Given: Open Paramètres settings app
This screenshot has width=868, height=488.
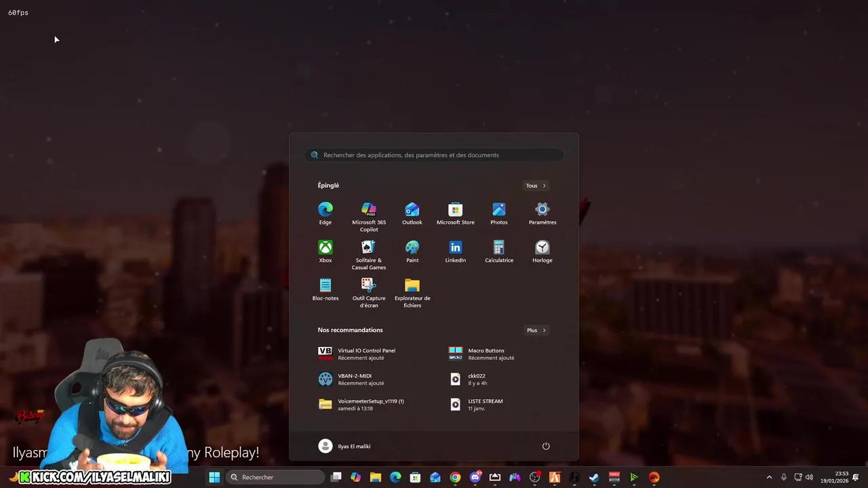Looking at the screenshot, I should click(542, 213).
